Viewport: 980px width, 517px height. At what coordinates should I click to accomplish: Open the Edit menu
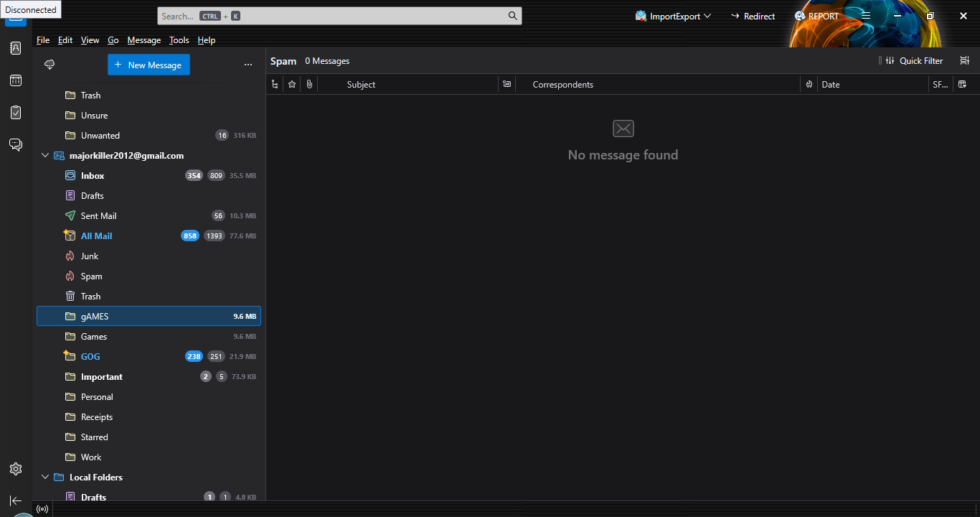pos(65,40)
